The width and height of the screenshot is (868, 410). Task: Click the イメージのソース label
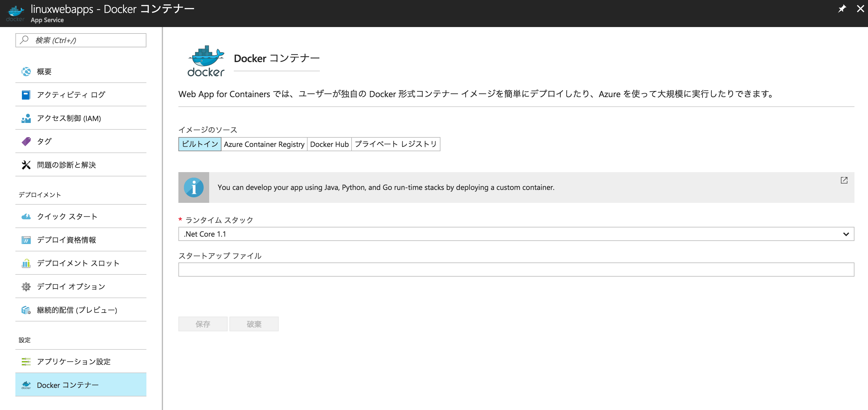point(208,130)
